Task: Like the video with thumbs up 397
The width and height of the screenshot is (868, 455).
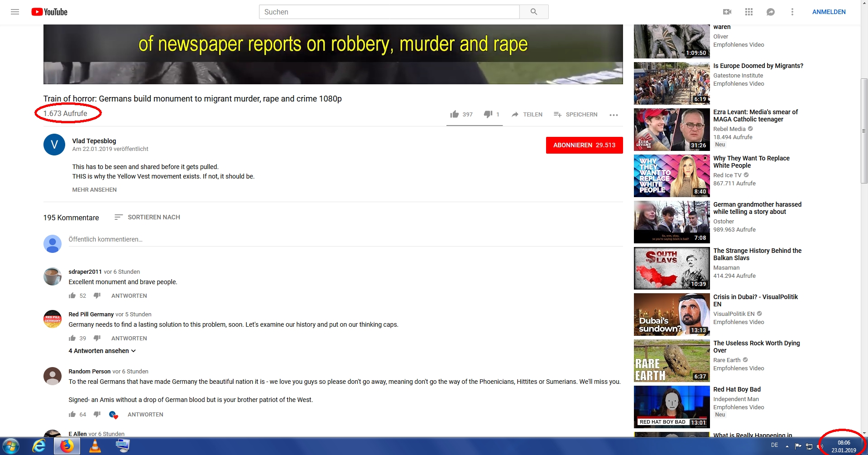Action: pyautogui.click(x=461, y=114)
